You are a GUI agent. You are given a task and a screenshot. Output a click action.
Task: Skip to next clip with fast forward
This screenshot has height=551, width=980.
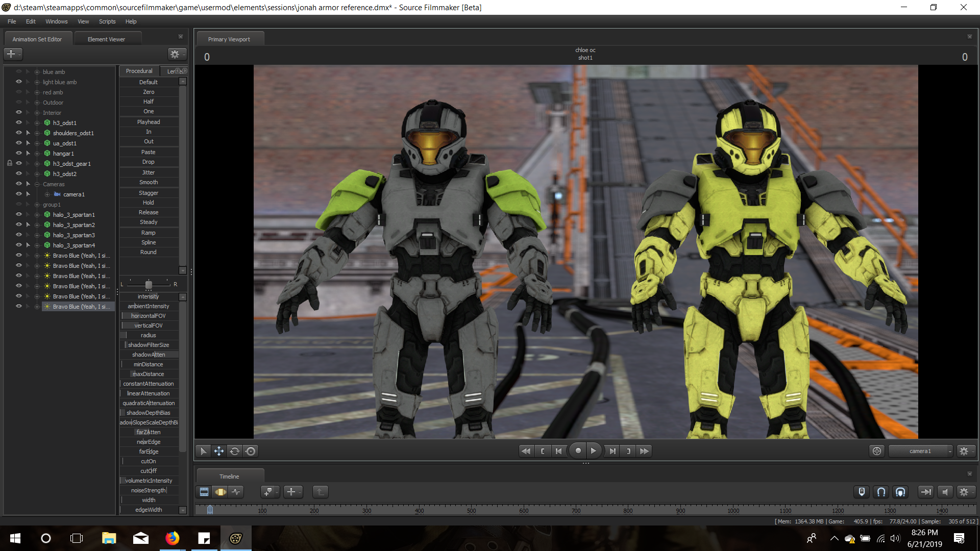pyautogui.click(x=645, y=451)
